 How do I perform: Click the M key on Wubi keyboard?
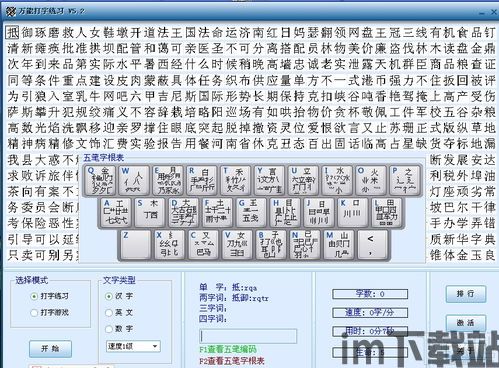coord(339,245)
